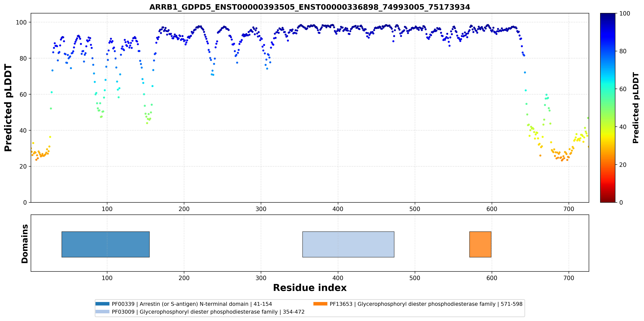644x321 pixels.
Task: Click the Predicted pLDDT left axis label
Action: coord(8,108)
